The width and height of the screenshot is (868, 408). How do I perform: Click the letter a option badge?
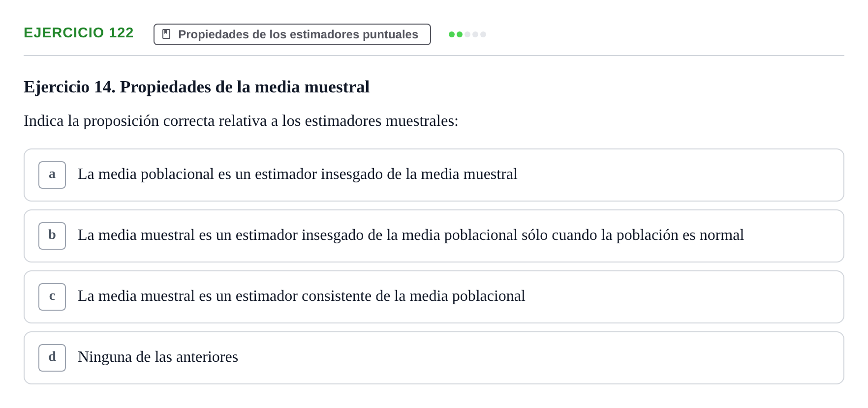52,175
